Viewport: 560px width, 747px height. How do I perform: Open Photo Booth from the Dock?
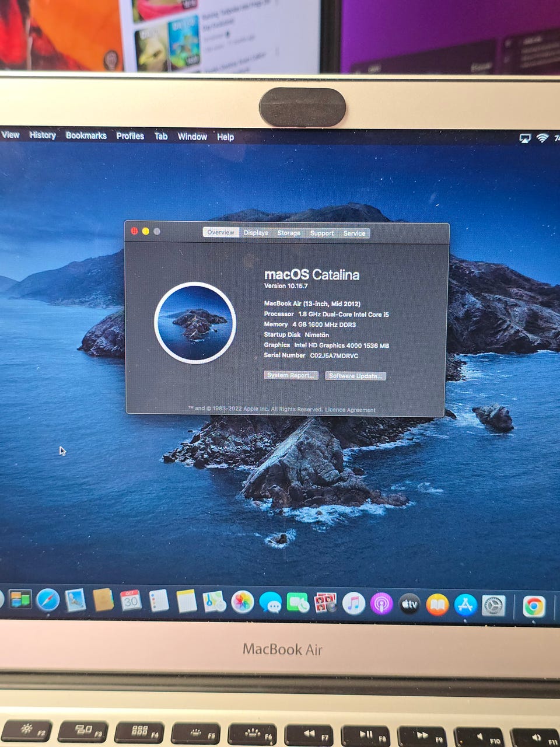click(x=325, y=603)
